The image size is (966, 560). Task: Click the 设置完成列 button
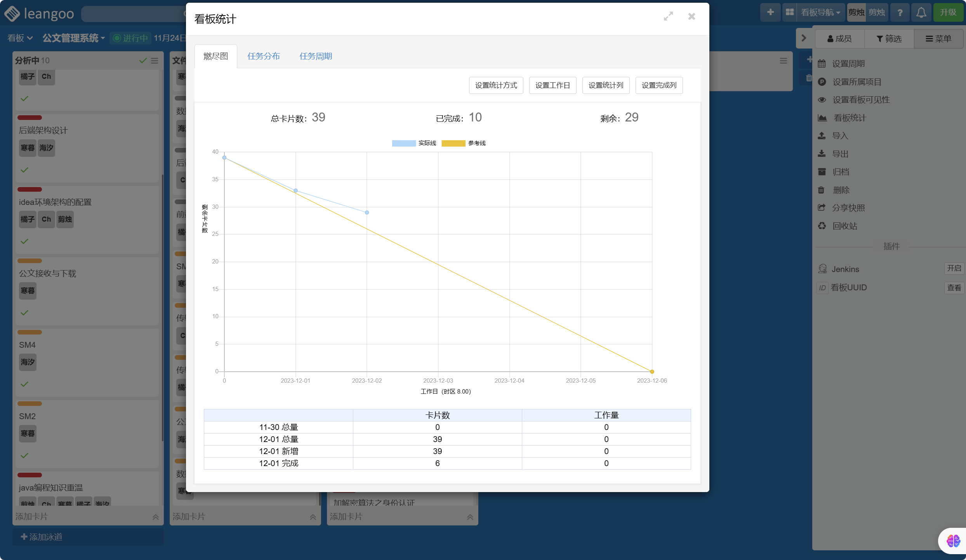tap(659, 85)
